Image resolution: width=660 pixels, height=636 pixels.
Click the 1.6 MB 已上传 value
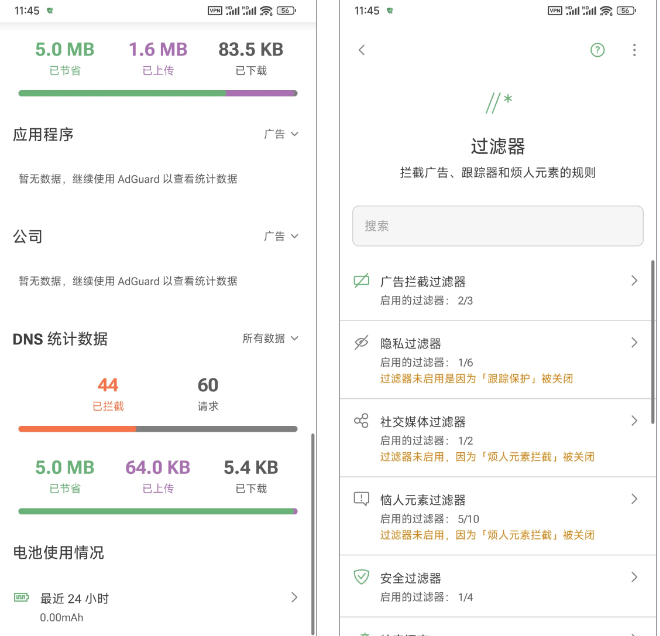[158, 59]
